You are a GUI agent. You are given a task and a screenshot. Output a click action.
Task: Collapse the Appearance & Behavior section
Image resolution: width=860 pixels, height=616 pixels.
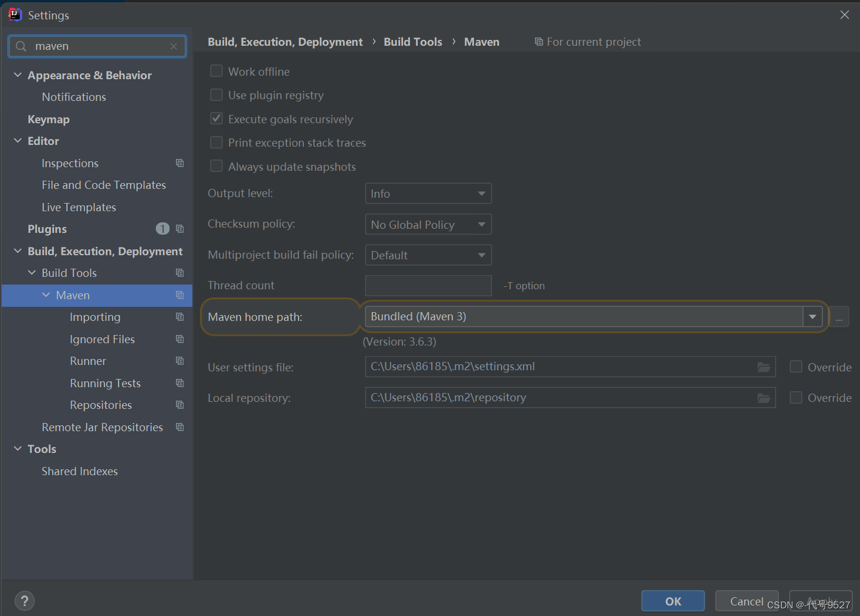coord(18,75)
